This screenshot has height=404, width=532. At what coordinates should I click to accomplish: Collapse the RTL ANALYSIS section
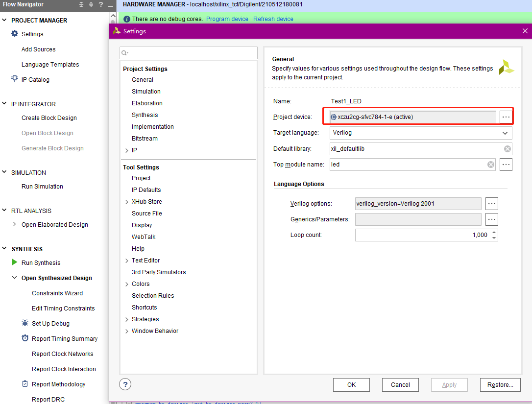pos(4,210)
